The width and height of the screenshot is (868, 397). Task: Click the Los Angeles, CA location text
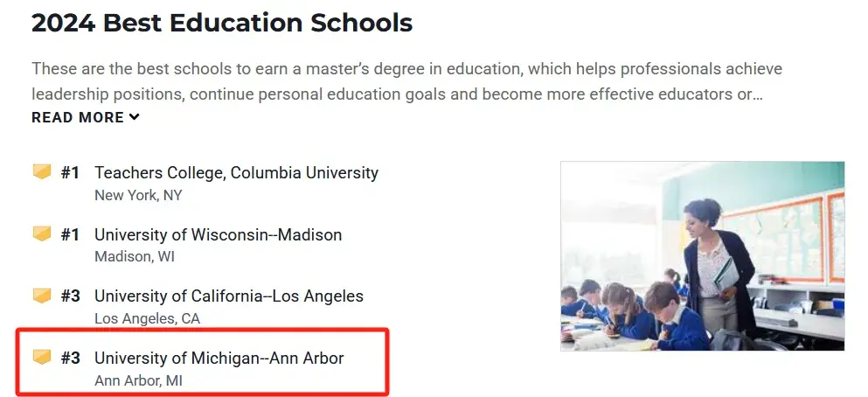147,319
